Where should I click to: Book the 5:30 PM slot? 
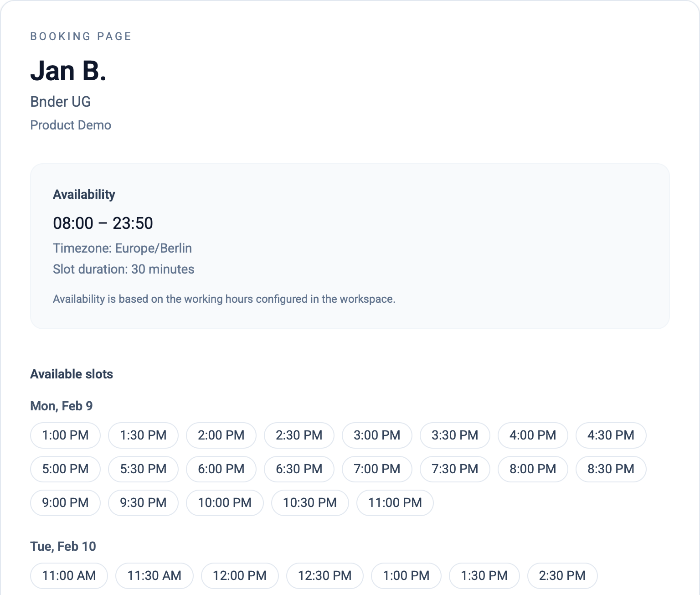(143, 469)
